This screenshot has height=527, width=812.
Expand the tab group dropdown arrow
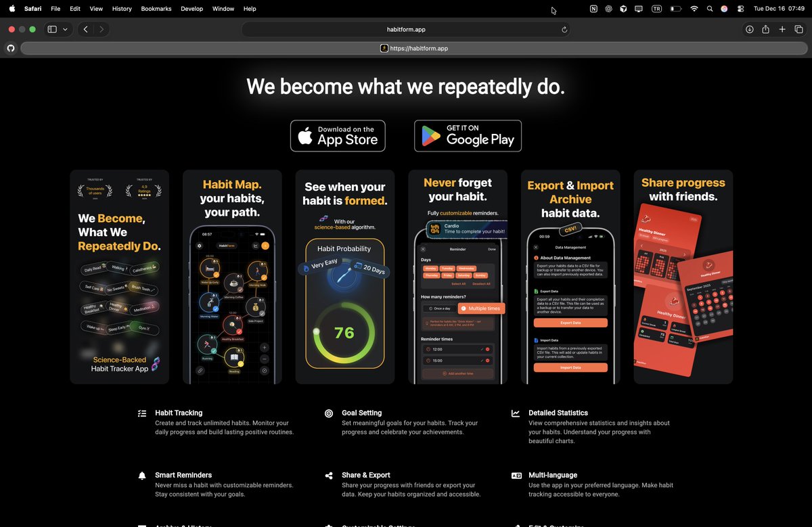(x=65, y=29)
